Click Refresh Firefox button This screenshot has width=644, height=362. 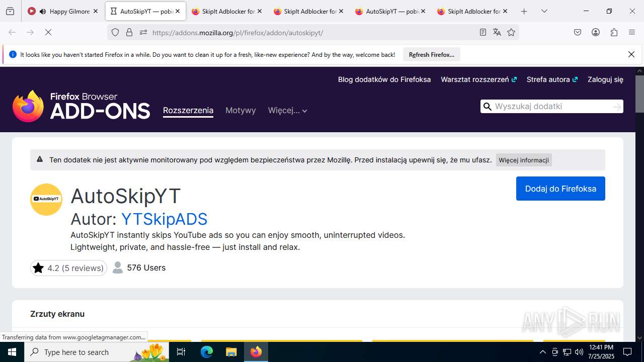point(432,54)
